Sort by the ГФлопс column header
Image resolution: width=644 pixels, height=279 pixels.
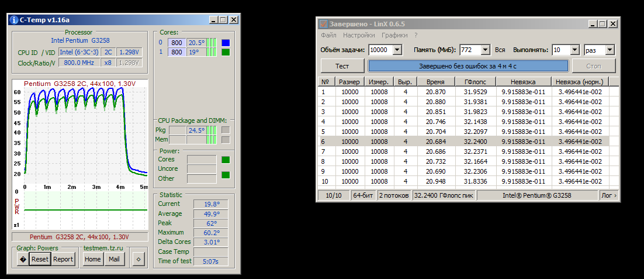tap(476, 82)
